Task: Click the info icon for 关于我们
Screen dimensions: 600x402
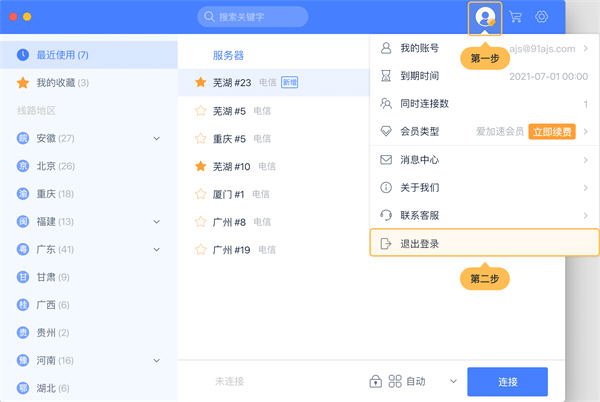Action: coord(386,187)
